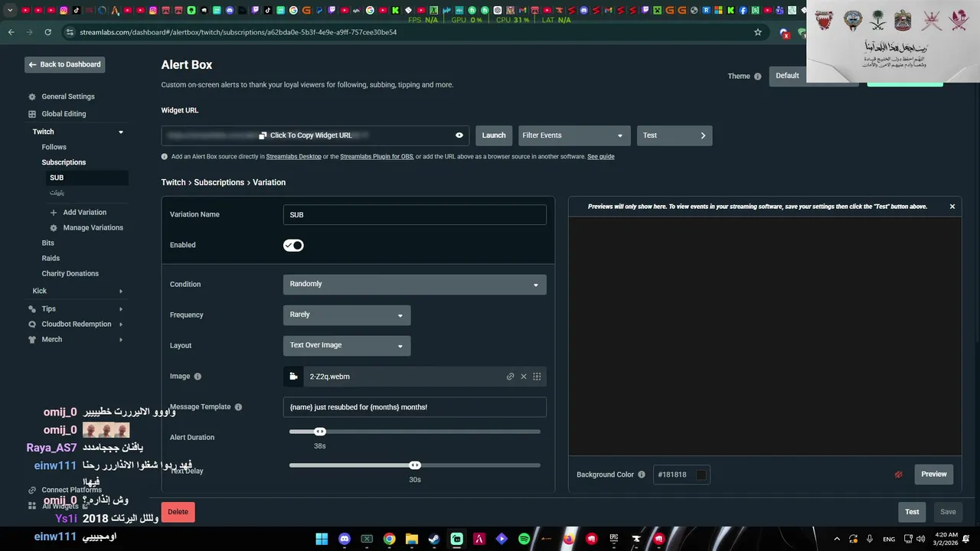This screenshot has width=980, height=551.
Task: Expand the Test options near Filter Events
Action: (x=675, y=135)
